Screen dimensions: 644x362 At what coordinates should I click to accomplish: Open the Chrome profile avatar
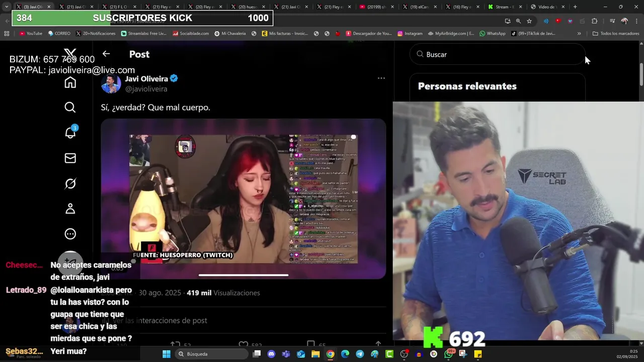[x=624, y=21]
